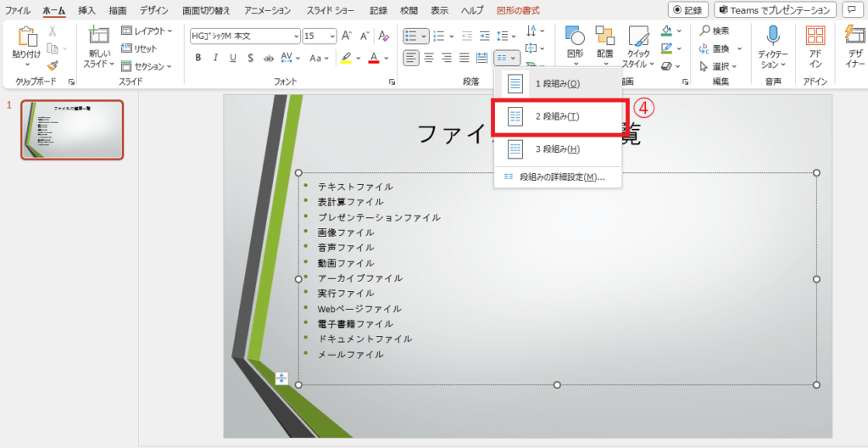Open 段組みの詳細設定 more columns

coord(558,177)
